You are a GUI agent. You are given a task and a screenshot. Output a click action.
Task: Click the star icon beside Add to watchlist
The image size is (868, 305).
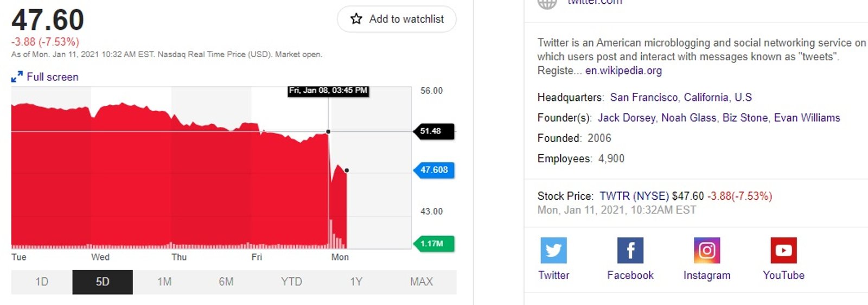pyautogui.click(x=356, y=19)
